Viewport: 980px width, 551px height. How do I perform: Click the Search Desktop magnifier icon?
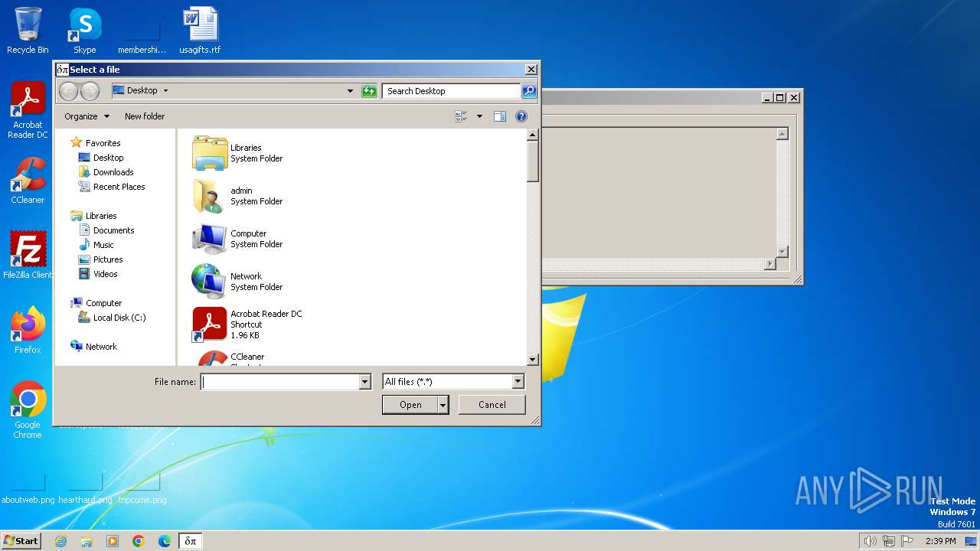click(x=529, y=91)
